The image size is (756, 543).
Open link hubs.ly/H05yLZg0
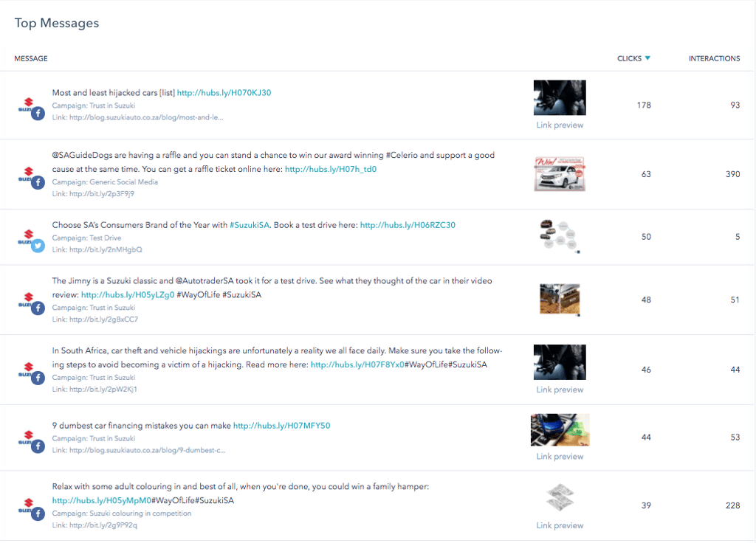coord(128,295)
